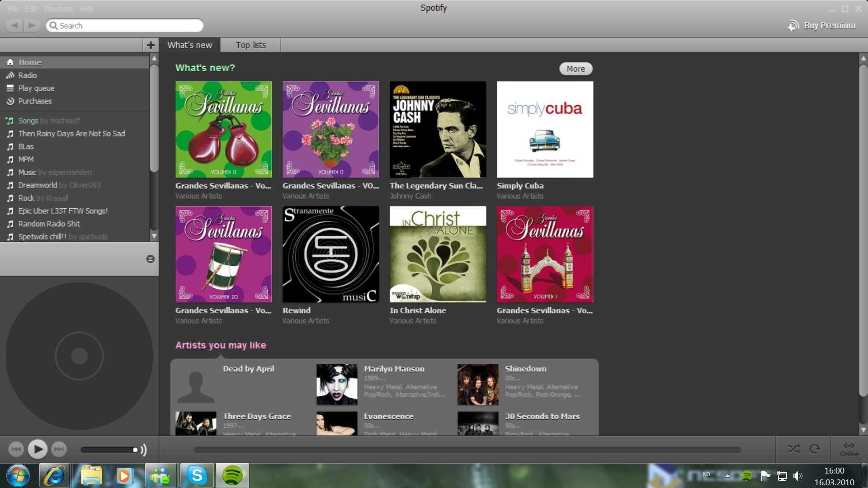The height and width of the screenshot is (488, 868).
Task: Select 'Spetwols chill!!' playlist
Action: [75, 236]
